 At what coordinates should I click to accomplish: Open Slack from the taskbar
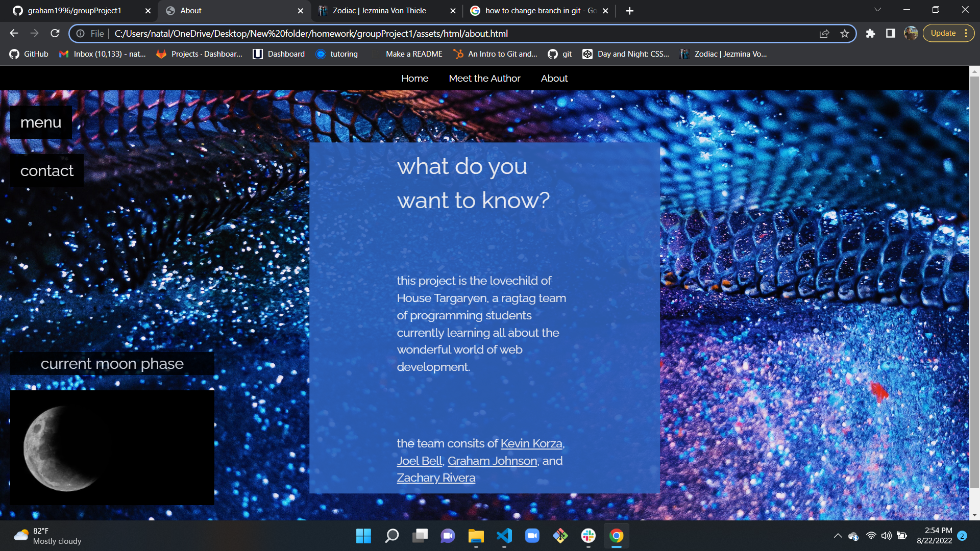click(x=588, y=536)
